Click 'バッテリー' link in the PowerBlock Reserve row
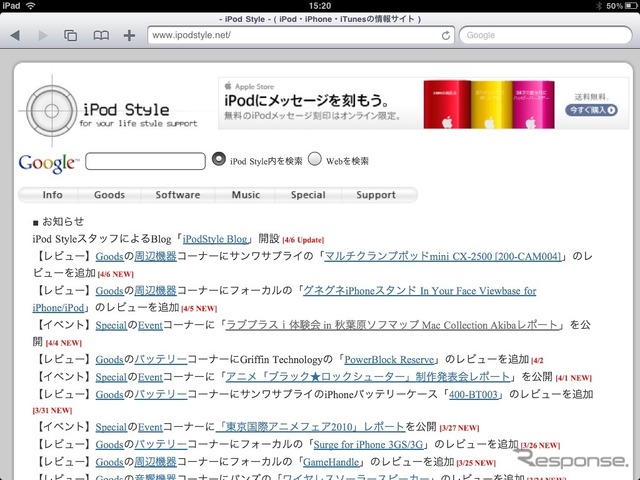640x480 pixels. point(160,360)
